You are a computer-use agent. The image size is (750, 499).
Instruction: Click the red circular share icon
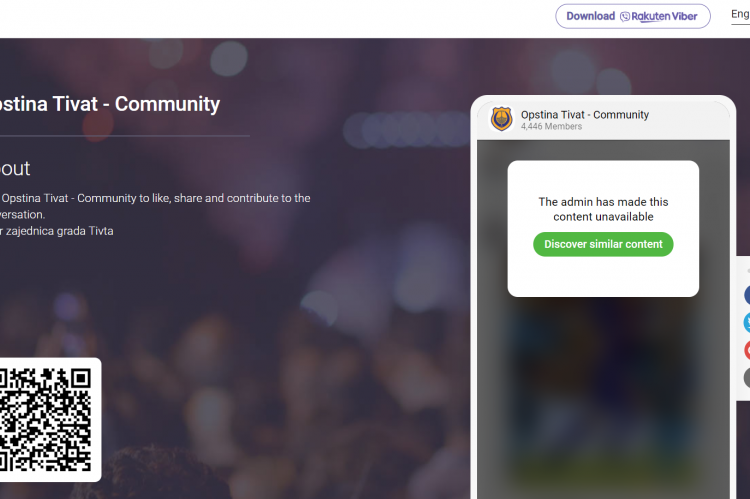[747, 350]
